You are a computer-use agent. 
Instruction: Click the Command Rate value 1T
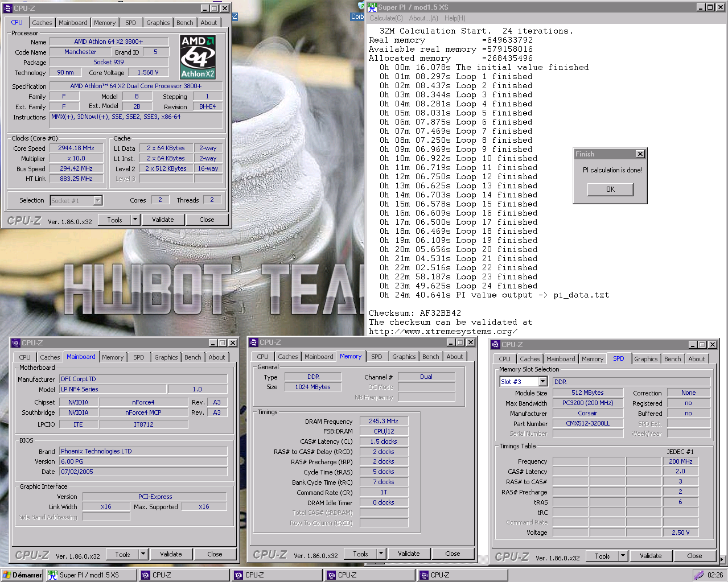point(384,493)
